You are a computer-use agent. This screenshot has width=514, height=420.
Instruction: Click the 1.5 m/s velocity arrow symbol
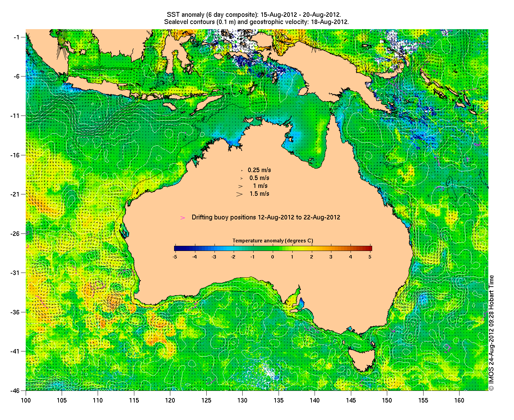pyautogui.click(x=240, y=194)
